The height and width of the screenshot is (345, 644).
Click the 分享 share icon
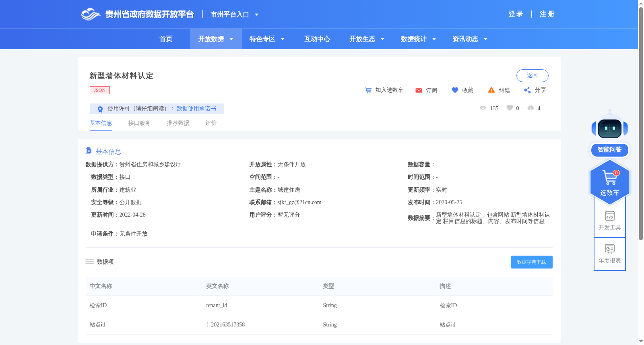point(527,90)
